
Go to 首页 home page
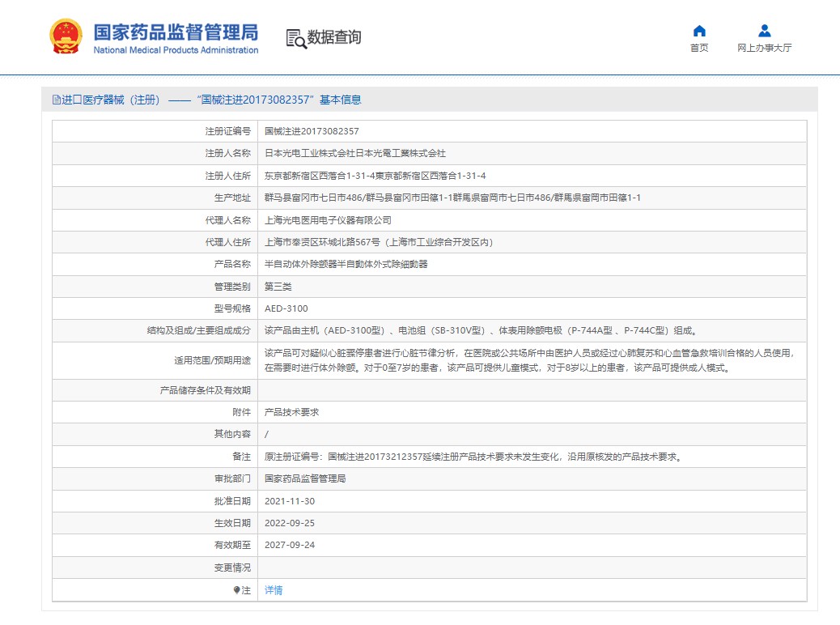699,48
